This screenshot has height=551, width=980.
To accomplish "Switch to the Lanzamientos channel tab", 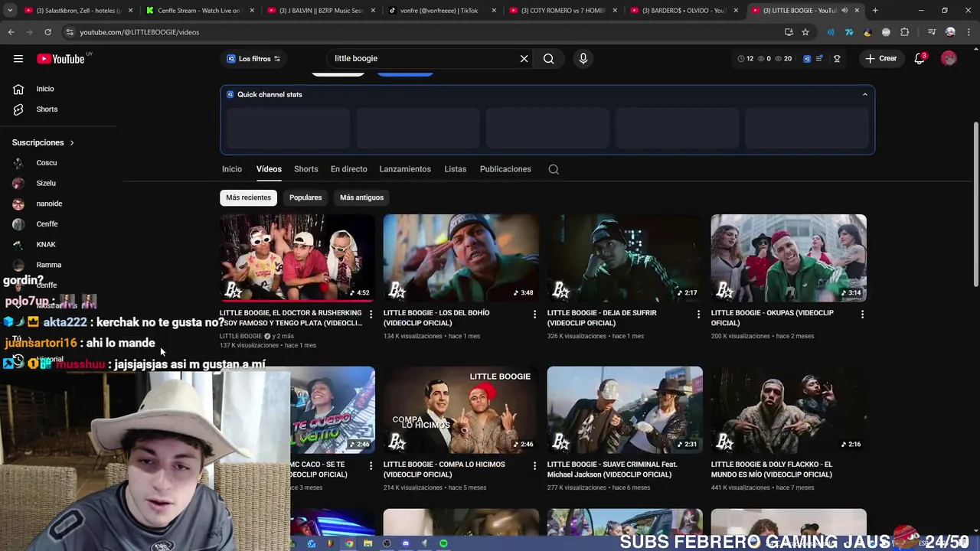I will coord(405,169).
